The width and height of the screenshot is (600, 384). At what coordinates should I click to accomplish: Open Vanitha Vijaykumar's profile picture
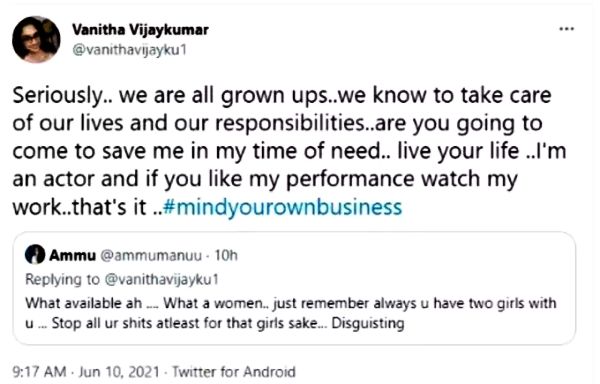[36, 39]
